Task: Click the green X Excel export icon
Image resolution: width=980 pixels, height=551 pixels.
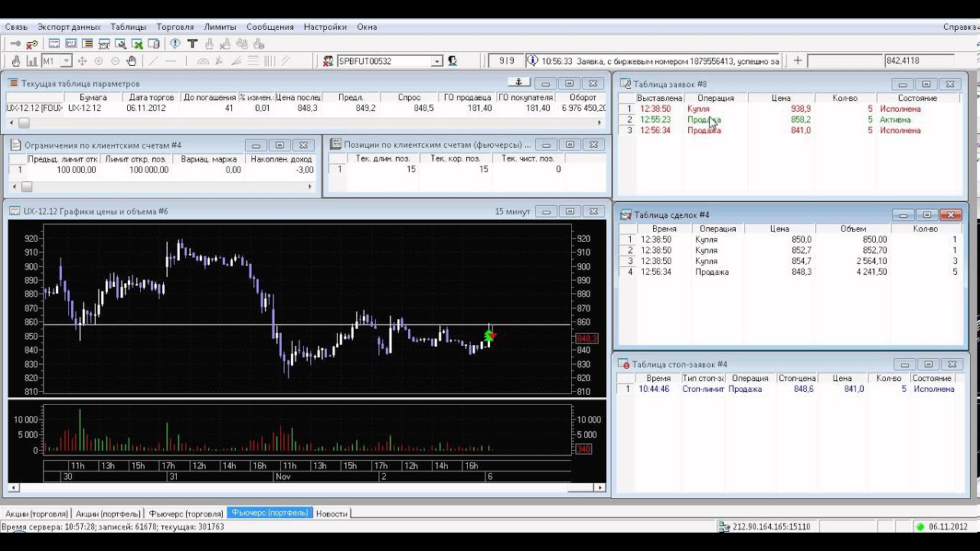Action: click(137, 44)
